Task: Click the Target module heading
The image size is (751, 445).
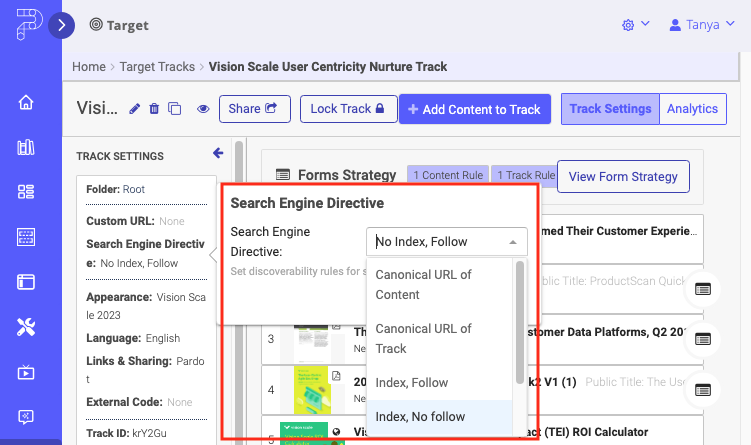Action: coord(119,25)
